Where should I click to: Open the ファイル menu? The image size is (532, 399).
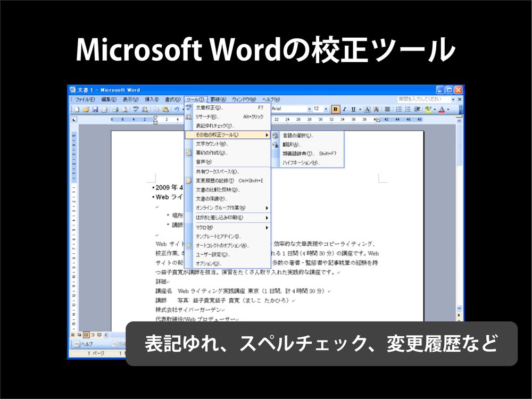point(85,99)
